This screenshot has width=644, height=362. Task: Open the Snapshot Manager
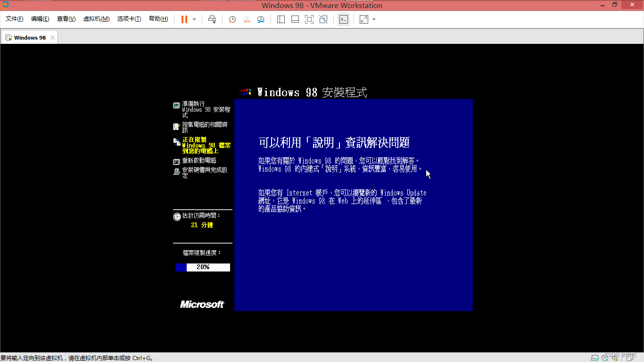pyautogui.click(x=261, y=19)
